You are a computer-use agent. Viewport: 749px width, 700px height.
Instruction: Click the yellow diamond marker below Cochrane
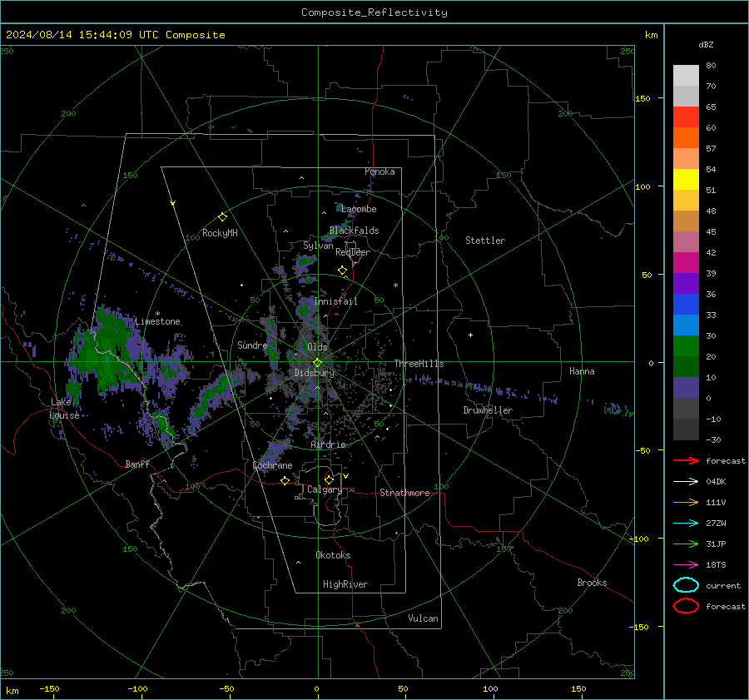pyautogui.click(x=285, y=480)
